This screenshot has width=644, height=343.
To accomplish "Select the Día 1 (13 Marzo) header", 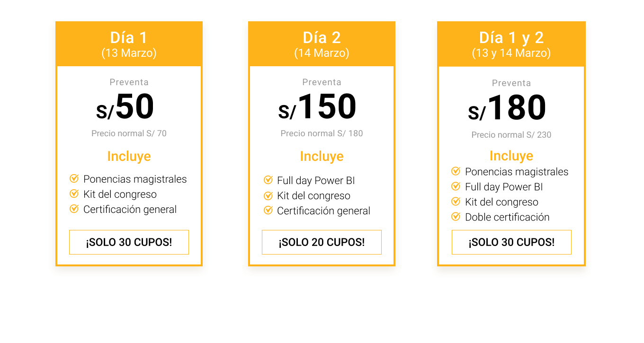I will (129, 44).
